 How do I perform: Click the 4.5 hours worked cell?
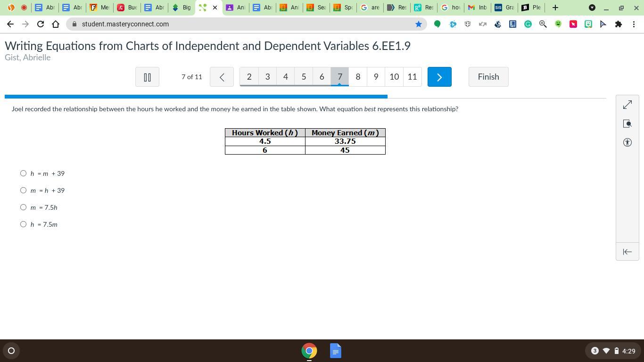pos(265,141)
